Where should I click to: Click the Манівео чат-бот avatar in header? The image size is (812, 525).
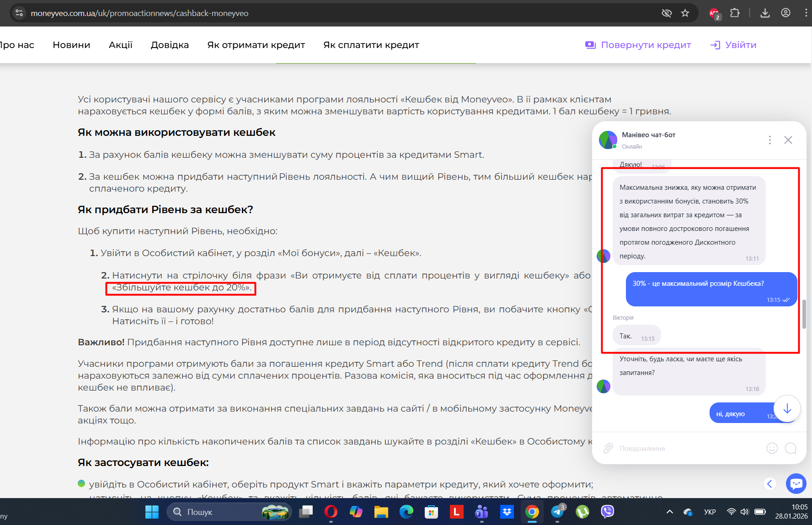(x=608, y=140)
